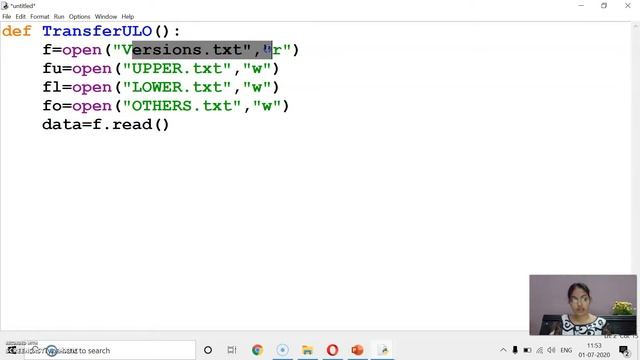
Task: Open the blue circular app on taskbar
Action: pyautogui.click(x=282, y=350)
